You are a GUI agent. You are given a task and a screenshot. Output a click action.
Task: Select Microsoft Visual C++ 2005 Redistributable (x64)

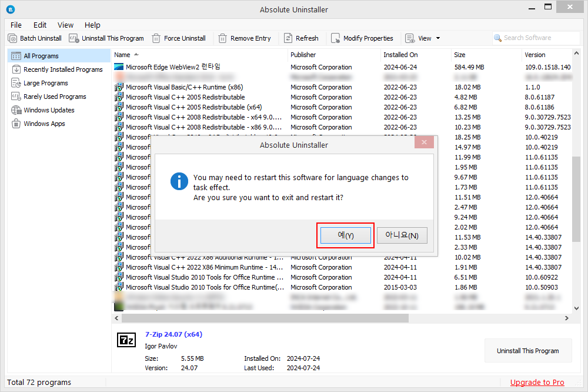pos(342,107)
